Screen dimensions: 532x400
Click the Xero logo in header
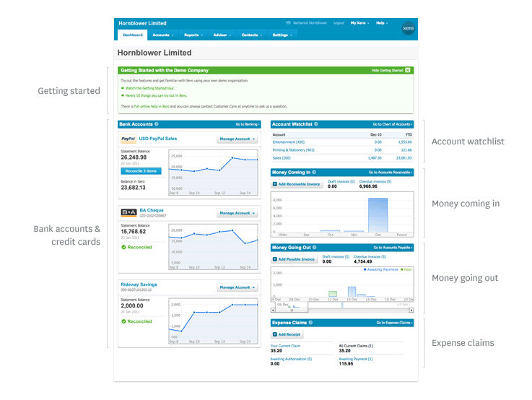(x=406, y=25)
